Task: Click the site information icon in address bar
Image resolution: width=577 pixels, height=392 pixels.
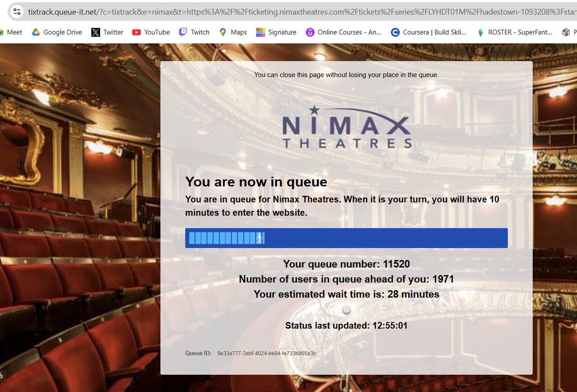Action: (17, 11)
